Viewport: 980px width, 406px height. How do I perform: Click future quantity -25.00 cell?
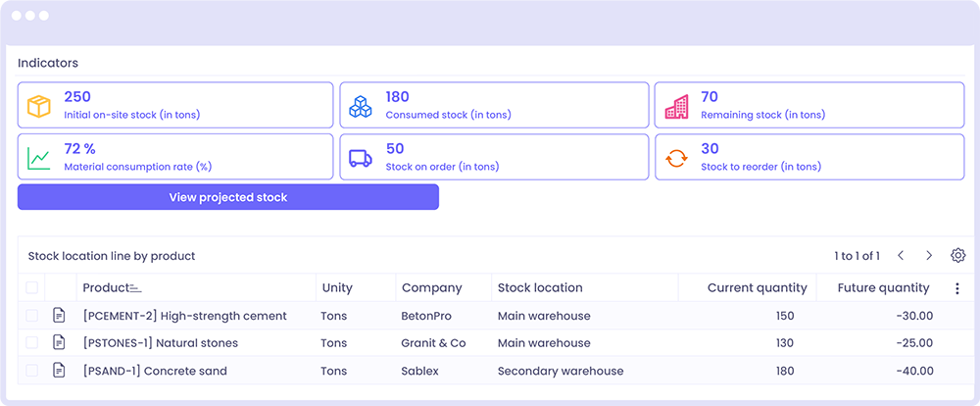914,343
